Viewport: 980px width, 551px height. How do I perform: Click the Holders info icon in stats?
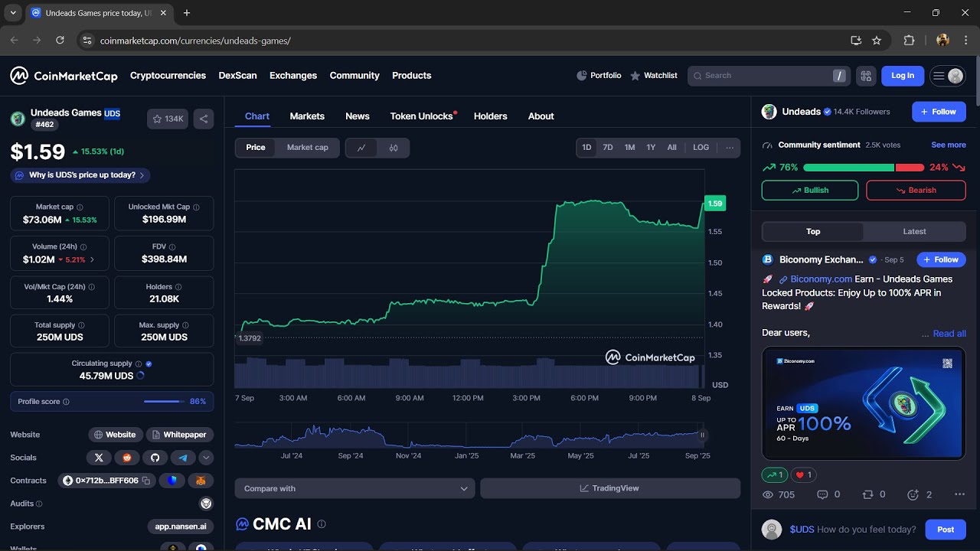pos(178,287)
